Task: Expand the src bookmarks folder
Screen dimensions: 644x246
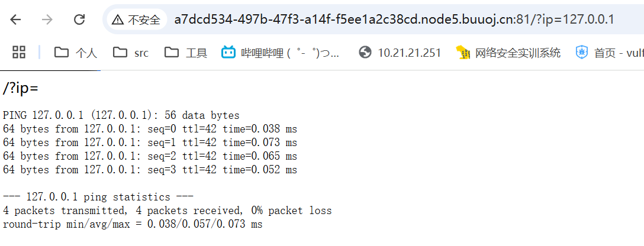Action: click(131, 53)
